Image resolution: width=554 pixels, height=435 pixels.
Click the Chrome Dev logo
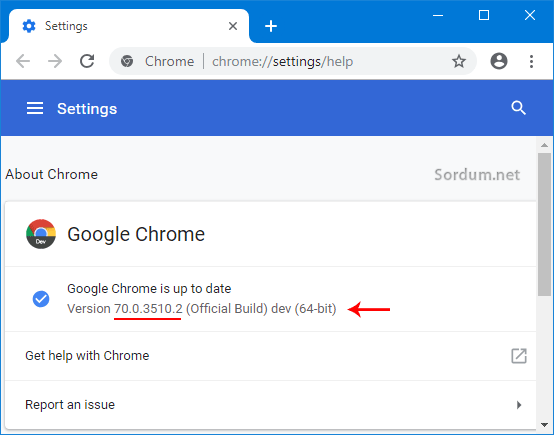[41, 234]
